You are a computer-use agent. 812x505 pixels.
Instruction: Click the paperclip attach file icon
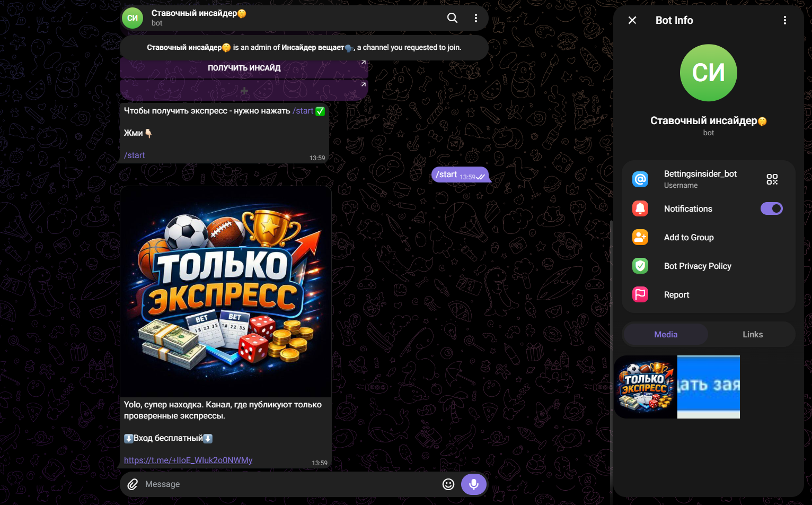point(133,484)
